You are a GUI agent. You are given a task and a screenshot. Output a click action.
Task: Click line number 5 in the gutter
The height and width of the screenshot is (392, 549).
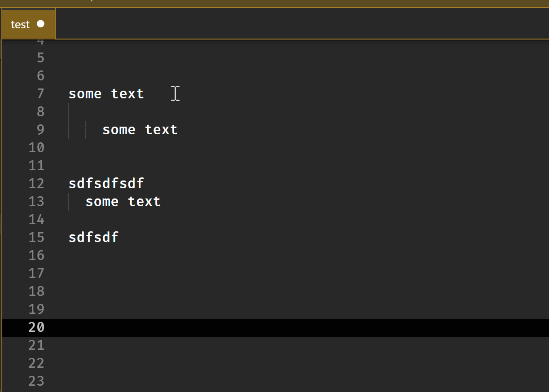[40, 58]
